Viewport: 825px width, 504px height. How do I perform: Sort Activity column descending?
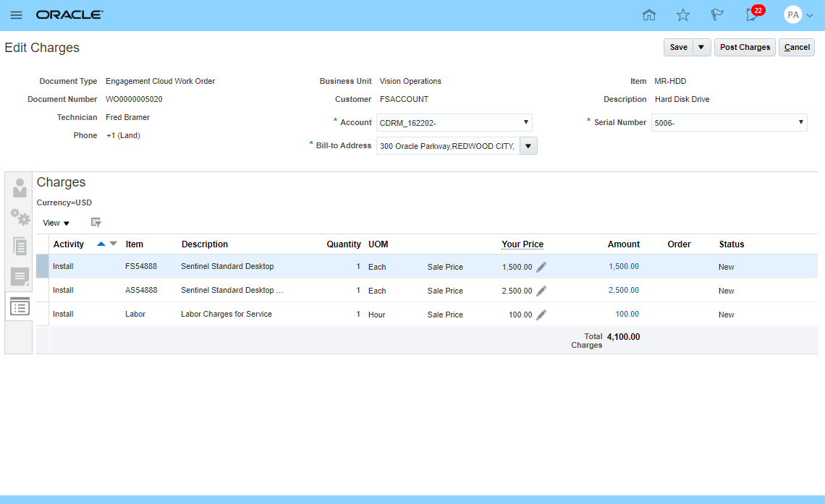[113, 244]
